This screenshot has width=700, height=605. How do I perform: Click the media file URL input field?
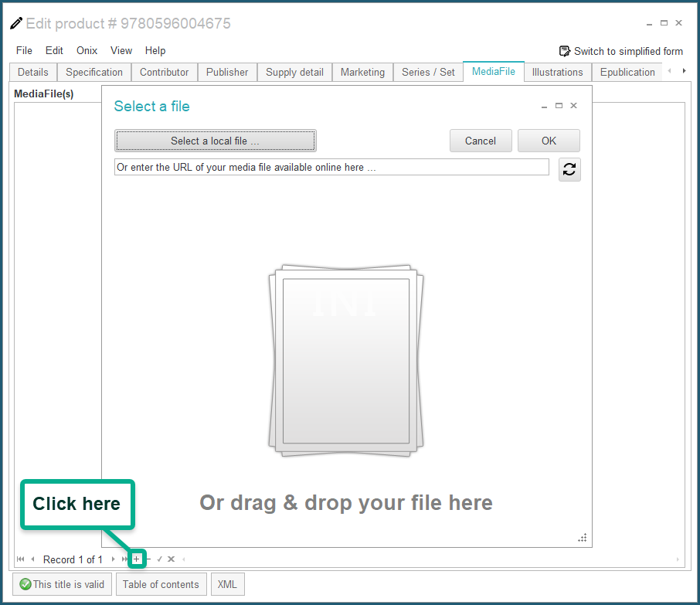331,167
